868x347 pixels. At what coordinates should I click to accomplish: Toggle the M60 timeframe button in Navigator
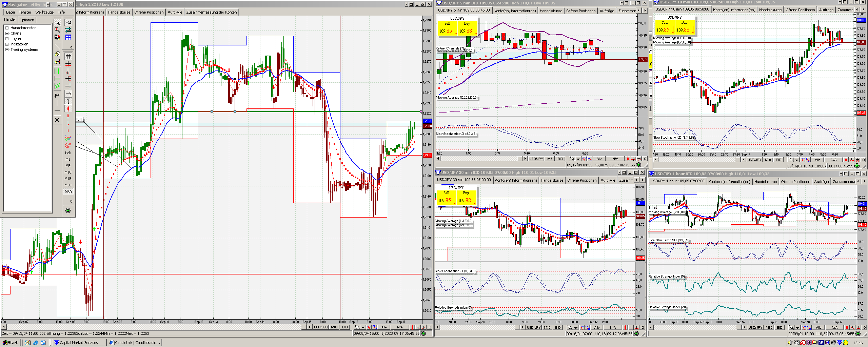[68, 192]
